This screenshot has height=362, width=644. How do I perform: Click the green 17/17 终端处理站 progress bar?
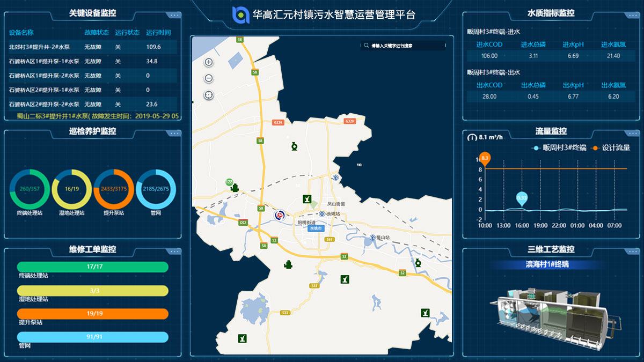coord(93,267)
